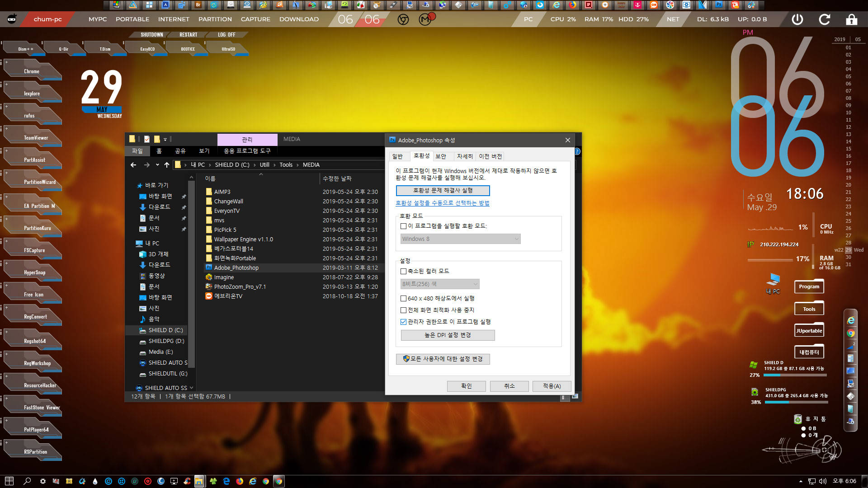This screenshot has height=488, width=868.
Task: Open Edge browser on taskbar
Action: (226, 481)
